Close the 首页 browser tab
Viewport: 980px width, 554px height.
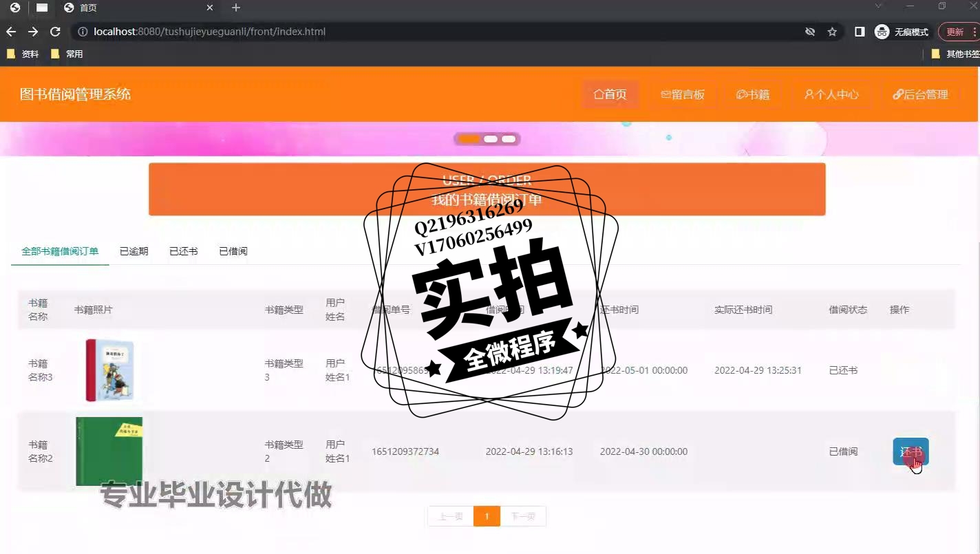pos(210,8)
